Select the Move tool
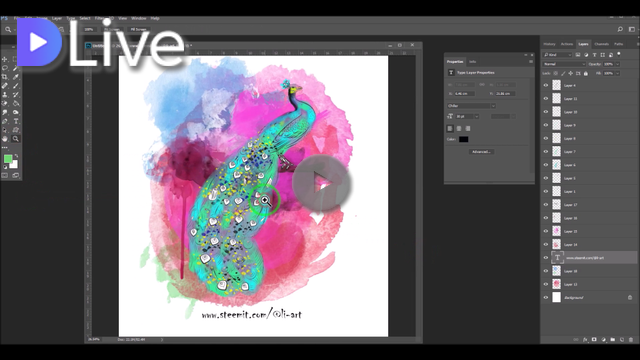640x360 pixels. [x=5, y=59]
